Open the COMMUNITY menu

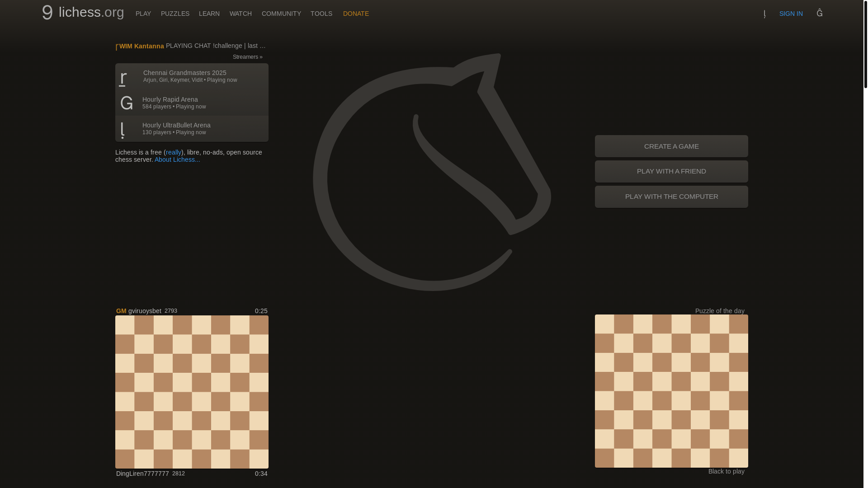[x=281, y=14]
